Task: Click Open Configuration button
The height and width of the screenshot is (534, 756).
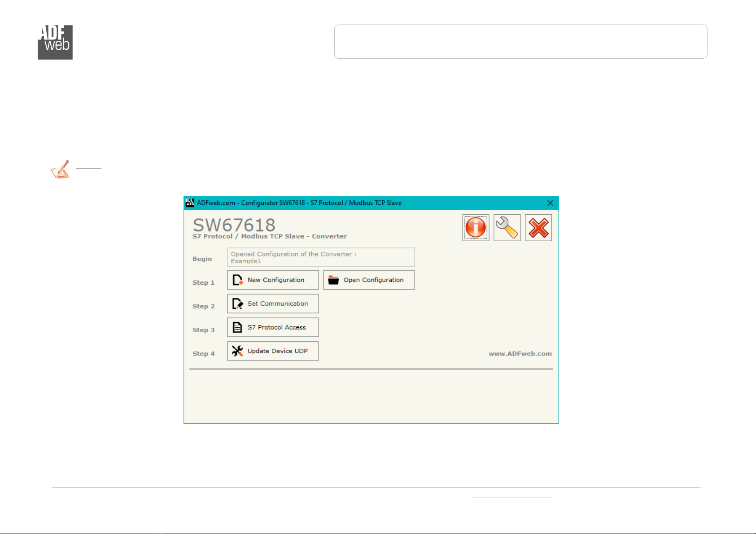Action: pyautogui.click(x=369, y=280)
